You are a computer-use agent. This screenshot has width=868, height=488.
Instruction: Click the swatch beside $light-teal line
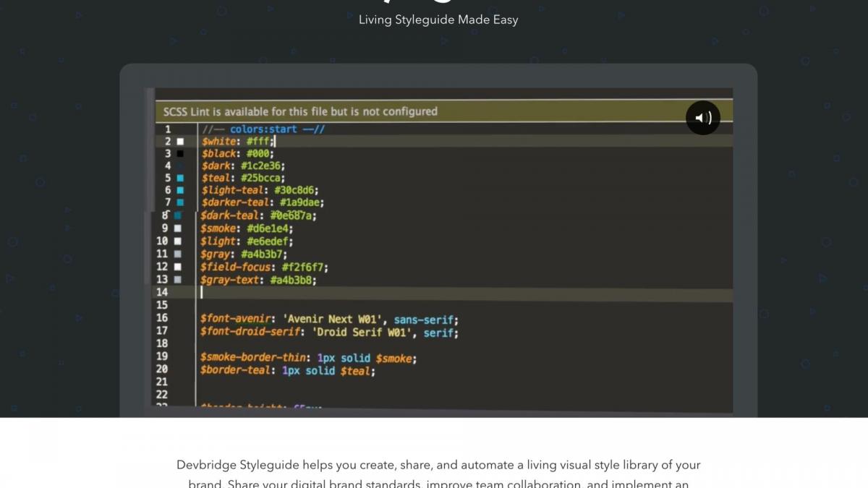pyautogui.click(x=180, y=190)
